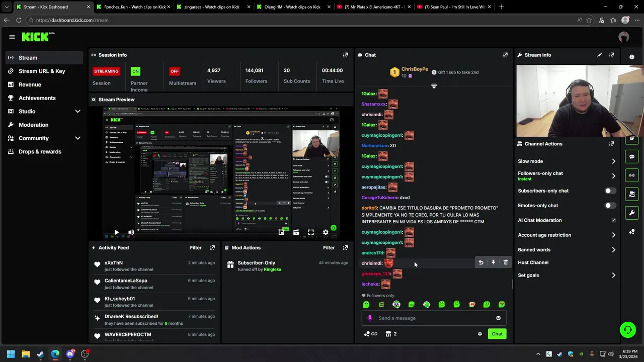Edit stream info with the pencil icon

pyautogui.click(x=599, y=55)
